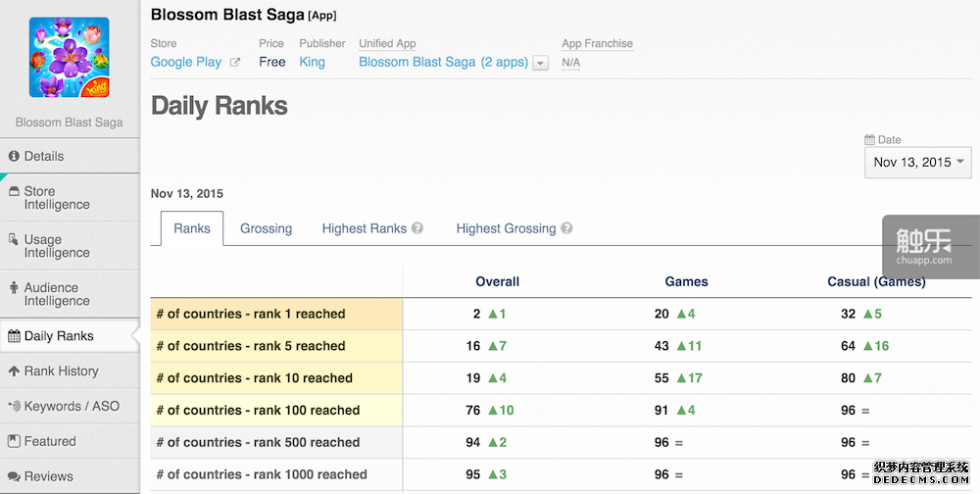Image resolution: width=980 pixels, height=494 pixels.
Task: Click Games value 91 for rank 100
Action: click(661, 411)
